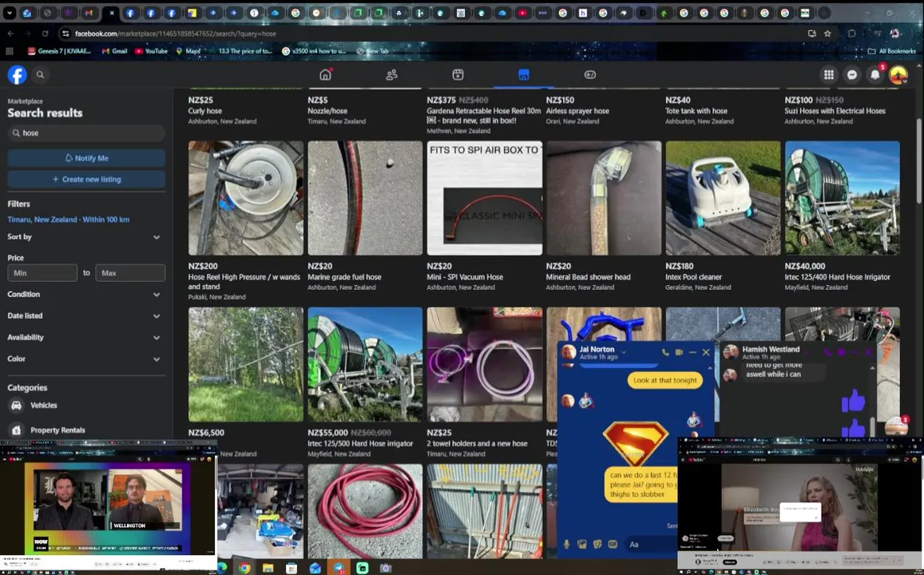Open the Gaming icon in Facebook header

[590, 74]
